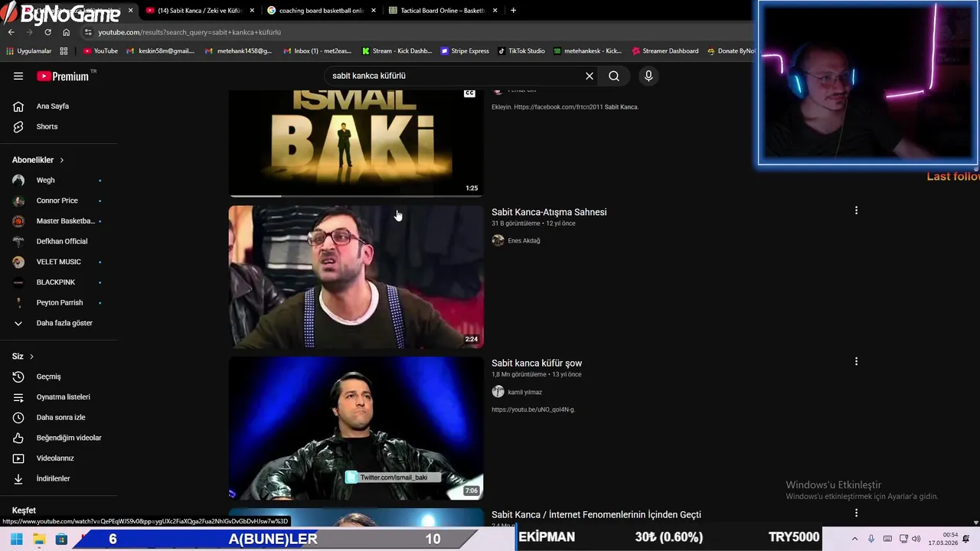Play the Sabit Kanca-Atışma Sahnesi thumbnail
Viewport: 980px width, 551px height.
(356, 277)
